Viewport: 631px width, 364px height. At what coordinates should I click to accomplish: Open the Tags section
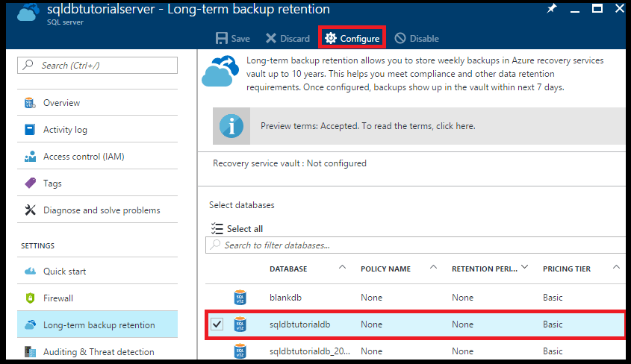tap(97, 183)
